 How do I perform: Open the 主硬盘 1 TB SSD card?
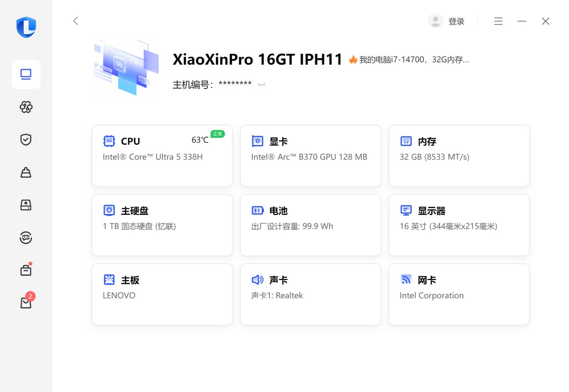[162, 225]
